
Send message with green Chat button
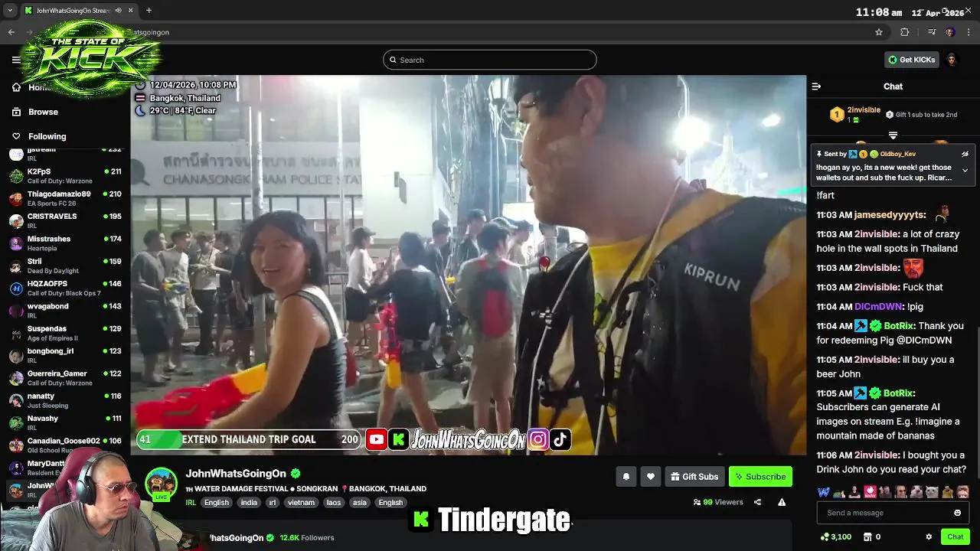(x=955, y=536)
